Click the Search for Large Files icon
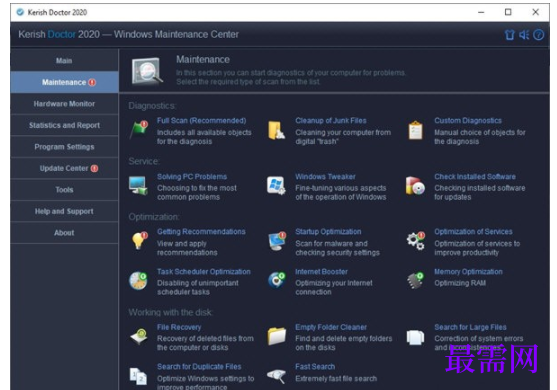Viewport: 557px width, 390px height. tap(415, 337)
